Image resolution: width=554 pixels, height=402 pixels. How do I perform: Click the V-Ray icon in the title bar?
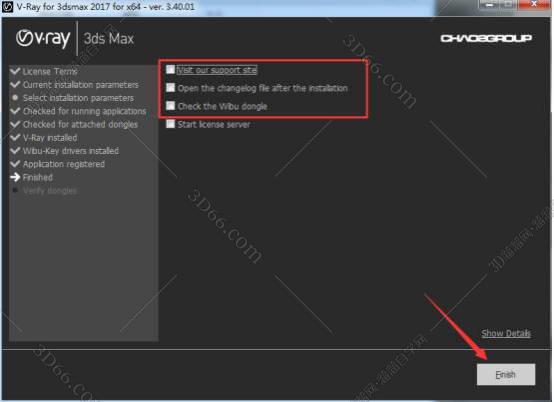[7, 7]
